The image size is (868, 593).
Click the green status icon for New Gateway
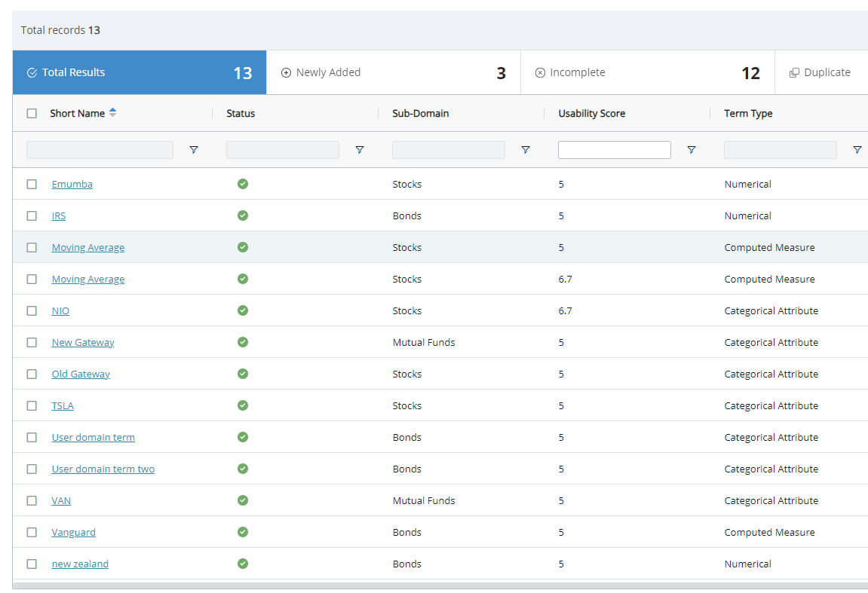tap(243, 342)
